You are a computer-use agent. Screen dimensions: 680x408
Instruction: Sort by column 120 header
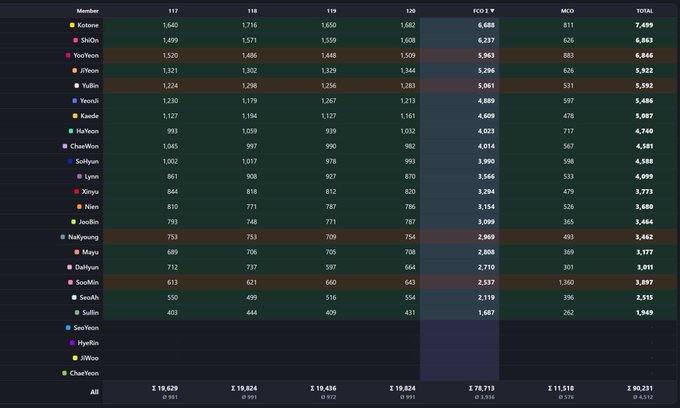click(x=411, y=11)
